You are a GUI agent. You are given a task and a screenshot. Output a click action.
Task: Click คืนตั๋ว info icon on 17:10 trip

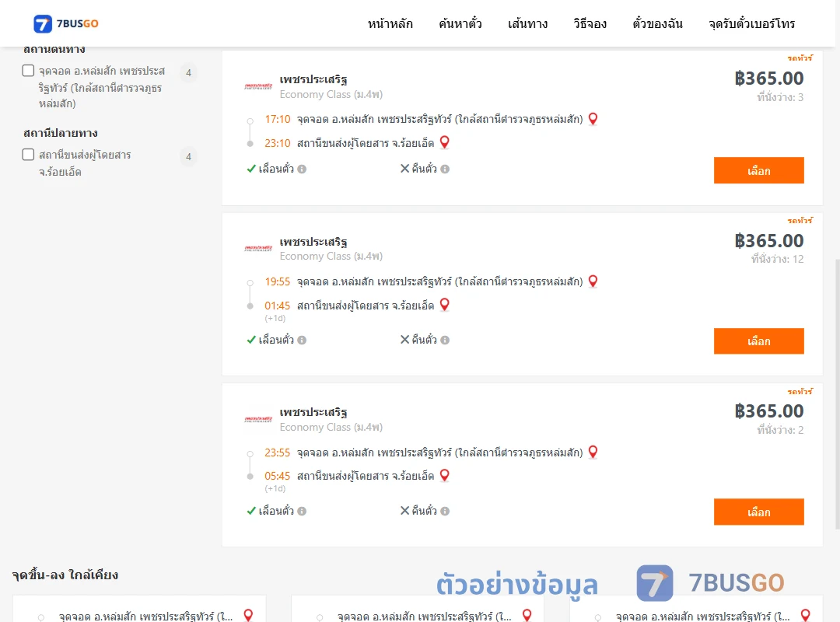pyautogui.click(x=445, y=169)
